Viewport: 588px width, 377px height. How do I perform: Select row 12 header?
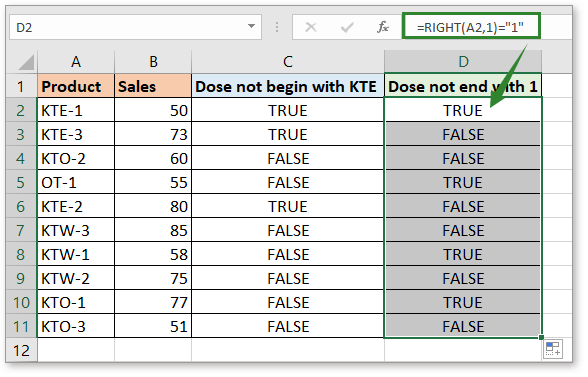(x=21, y=350)
